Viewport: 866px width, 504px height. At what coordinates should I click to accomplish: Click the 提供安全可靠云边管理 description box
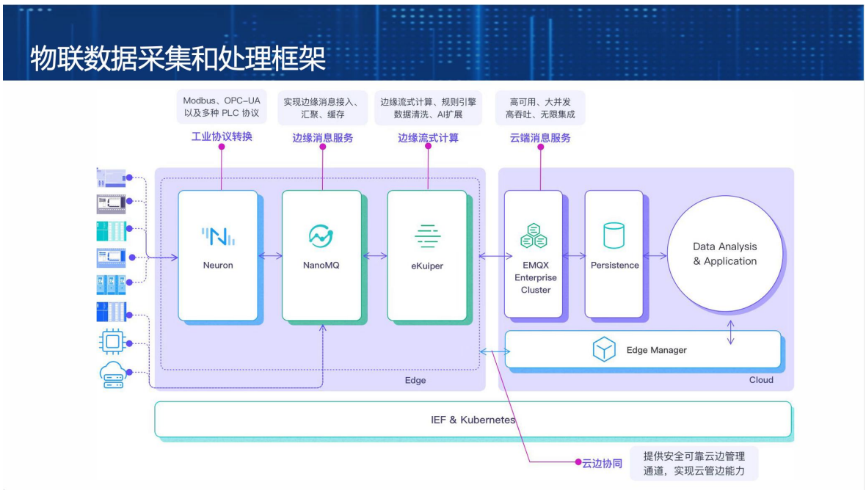[x=694, y=463]
